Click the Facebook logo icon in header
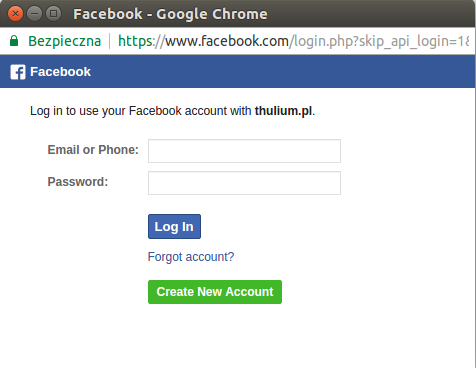Viewport: 476px width, 368px height. 18,72
